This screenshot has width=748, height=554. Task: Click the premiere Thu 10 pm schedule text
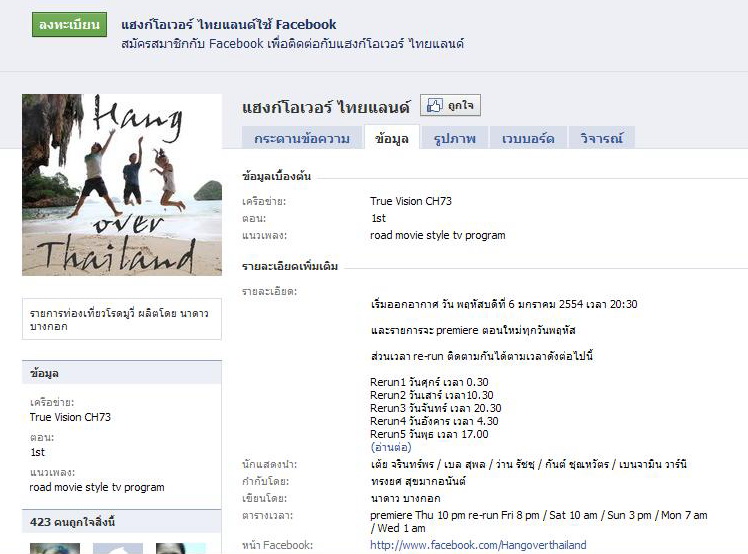click(539, 522)
